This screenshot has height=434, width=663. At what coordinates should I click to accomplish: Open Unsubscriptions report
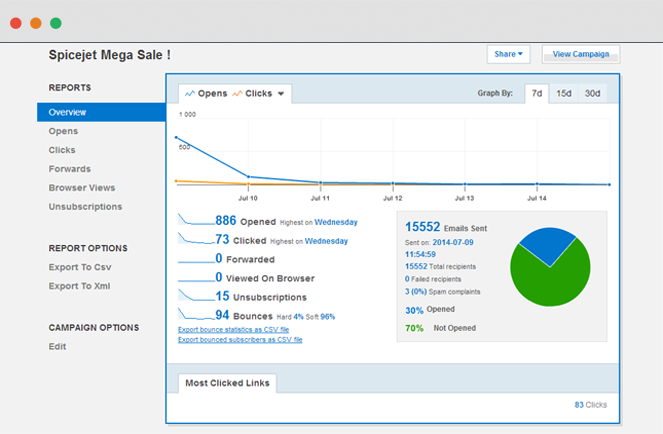85,207
